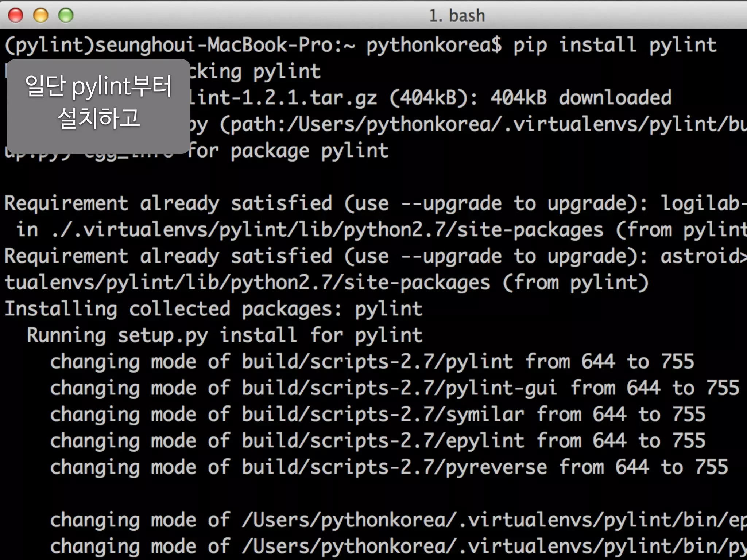Click the '404kB downloaded' text

point(581,98)
